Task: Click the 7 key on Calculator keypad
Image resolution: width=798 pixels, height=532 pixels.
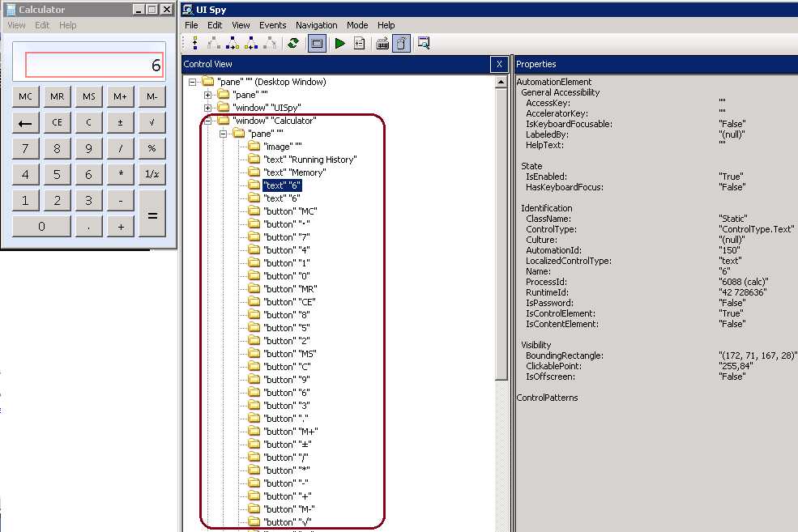Action: (25, 148)
